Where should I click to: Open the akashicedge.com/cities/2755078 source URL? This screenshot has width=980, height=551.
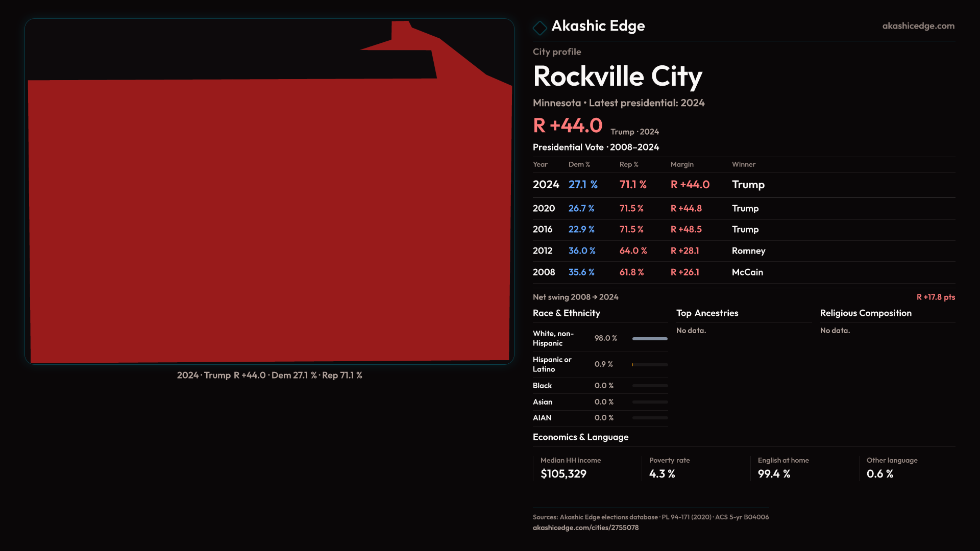click(x=585, y=528)
